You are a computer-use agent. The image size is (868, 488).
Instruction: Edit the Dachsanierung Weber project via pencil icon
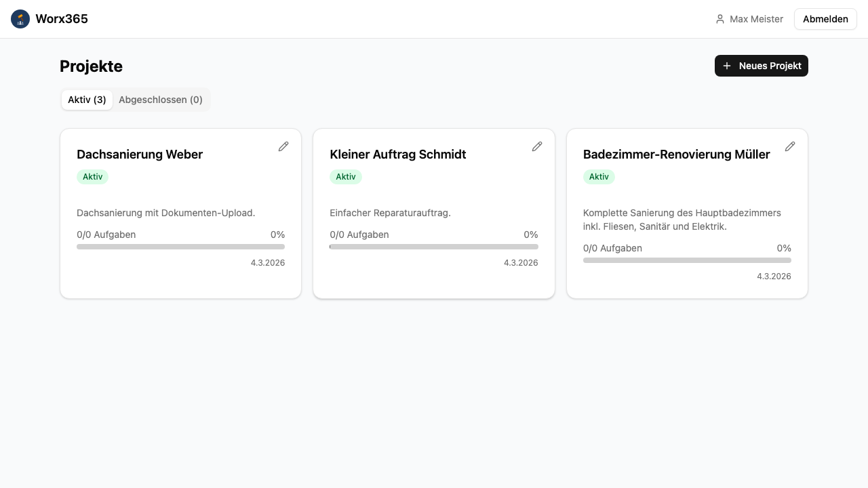283,146
